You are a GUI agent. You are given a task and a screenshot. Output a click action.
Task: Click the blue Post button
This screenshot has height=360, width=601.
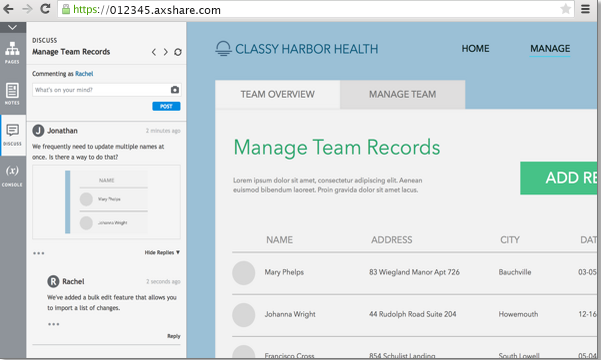166,106
